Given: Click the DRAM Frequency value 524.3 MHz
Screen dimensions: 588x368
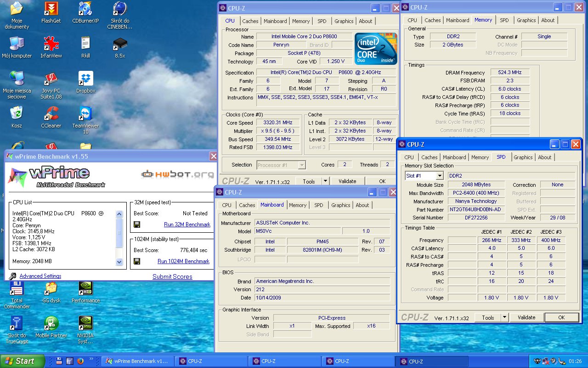Looking at the screenshot, I should coord(510,73).
